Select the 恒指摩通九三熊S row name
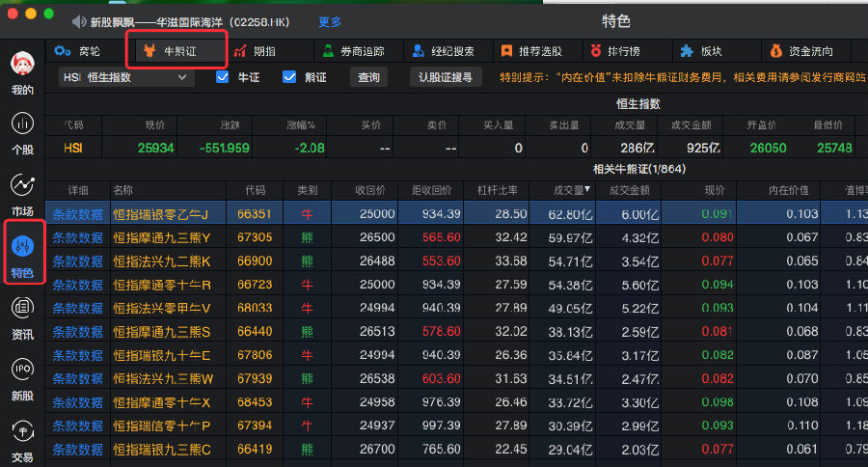Viewport: 868px width, 467px height. point(162,331)
